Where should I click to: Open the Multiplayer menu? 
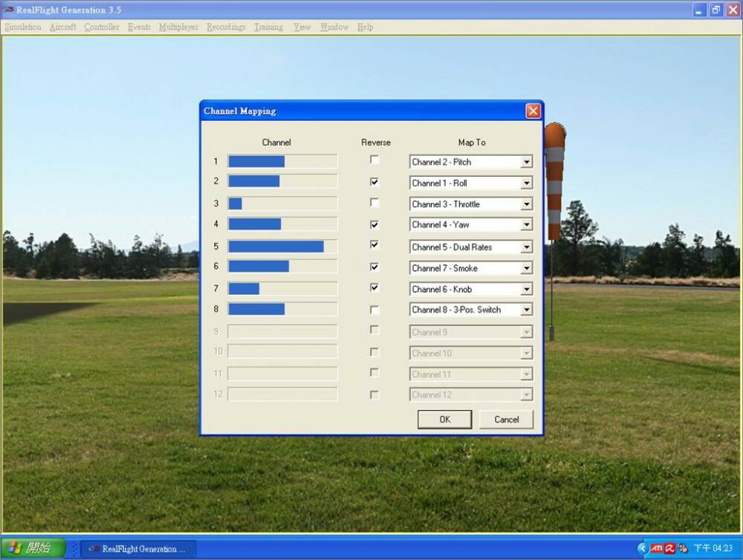[178, 27]
